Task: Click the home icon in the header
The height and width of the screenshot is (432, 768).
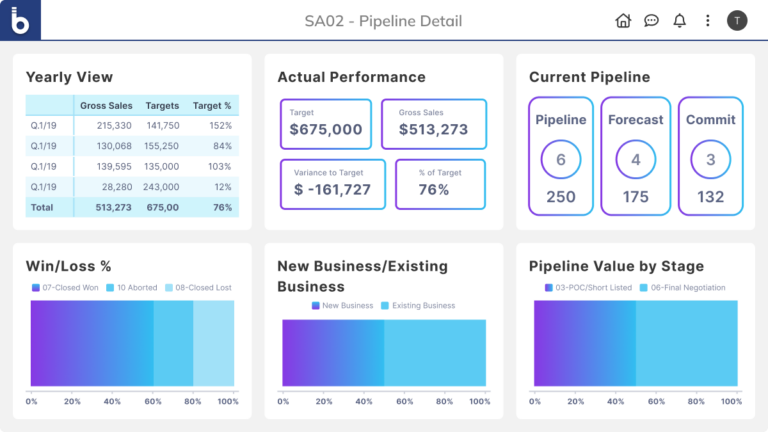Action: (x=623, y=20)
